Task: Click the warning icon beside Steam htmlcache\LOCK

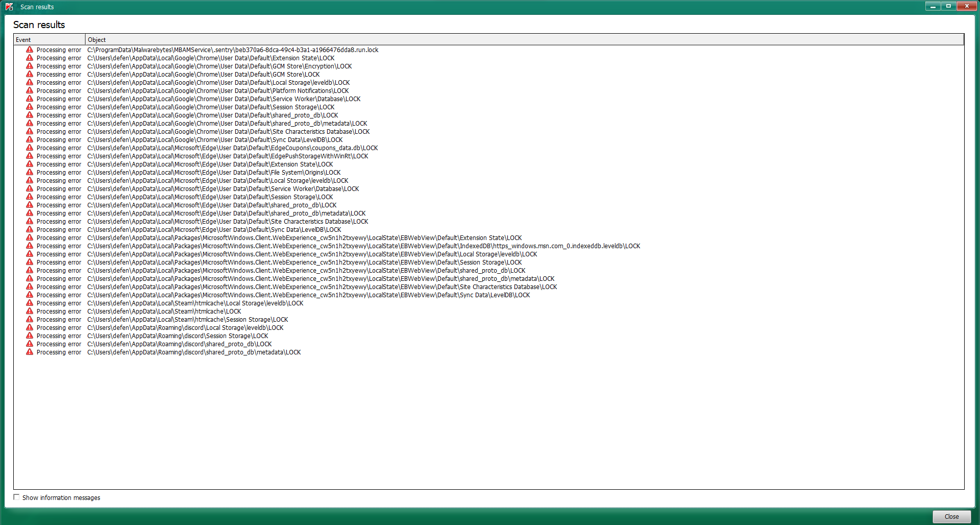Action: [30, 311]
